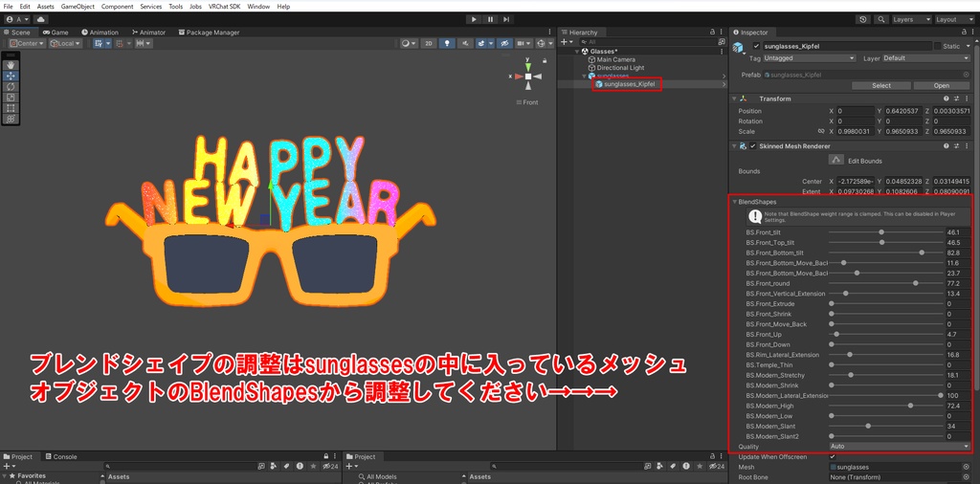The image size is (980, 484).
Task: Open Scene view panel three-dot menu
Action: click(x=552, y=32)
